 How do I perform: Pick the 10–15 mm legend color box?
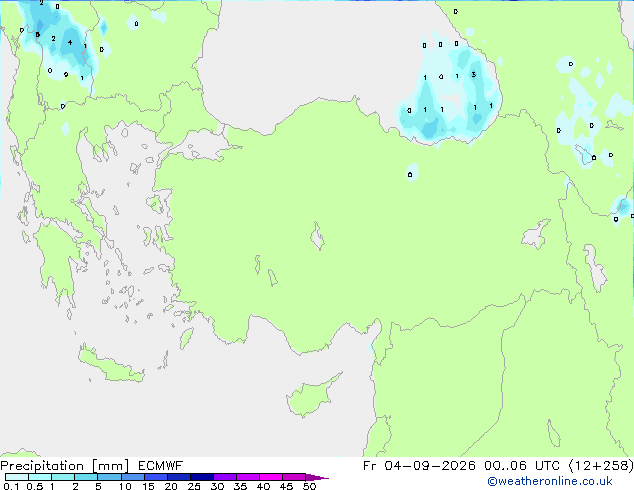coord(132,477)
